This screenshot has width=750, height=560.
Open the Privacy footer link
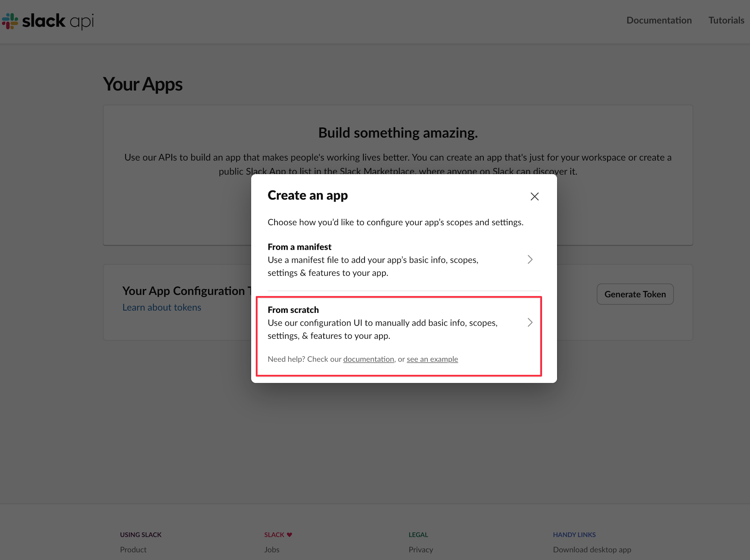tap(420, 549)
